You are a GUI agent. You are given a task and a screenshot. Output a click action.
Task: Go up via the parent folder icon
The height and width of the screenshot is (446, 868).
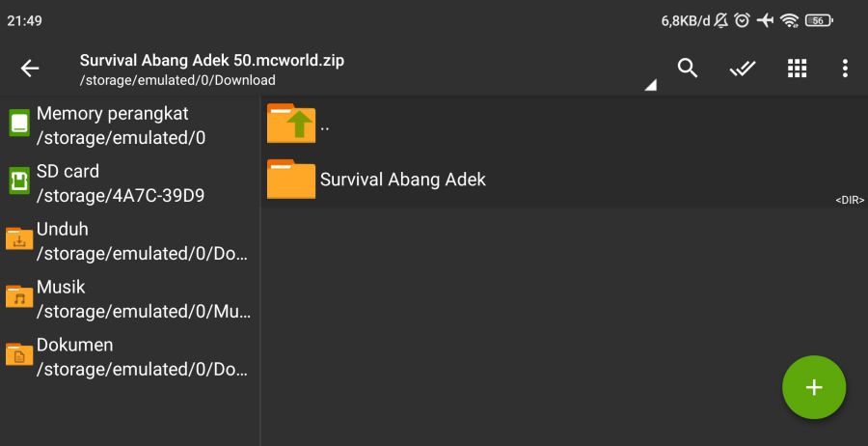coord(291,123)
